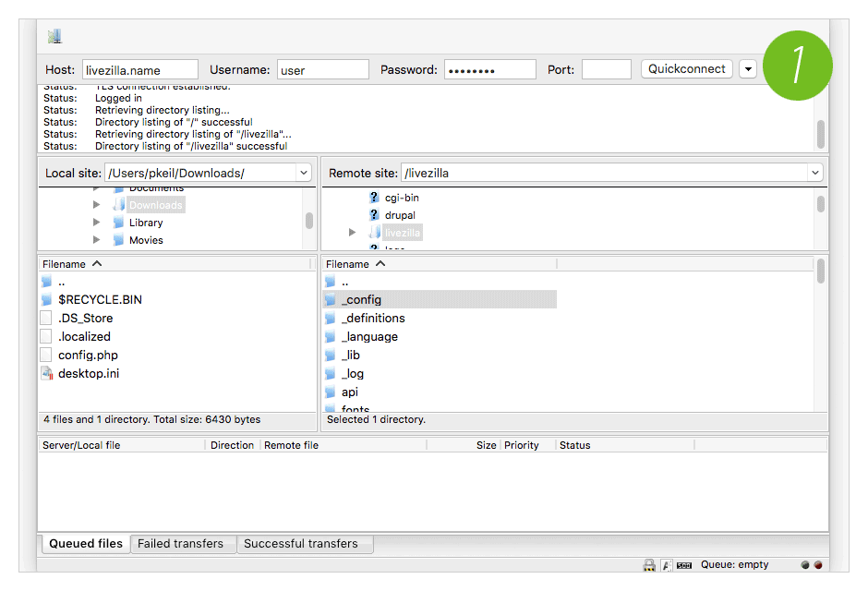Viewport: 868px width, 591px height.
Task: Focus the Port input field
Action: [x=606, y=70]
